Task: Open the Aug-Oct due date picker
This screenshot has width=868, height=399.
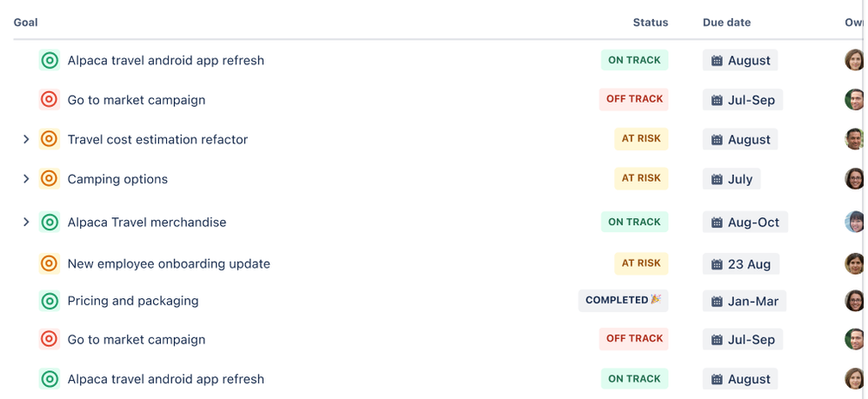Action: click(x=744, y=223)
